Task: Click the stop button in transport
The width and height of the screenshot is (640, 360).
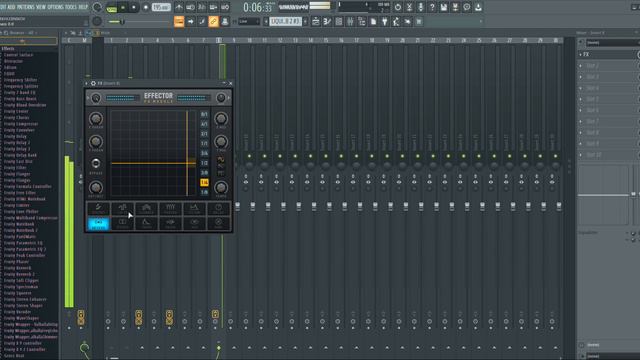Action: [133, 7]
